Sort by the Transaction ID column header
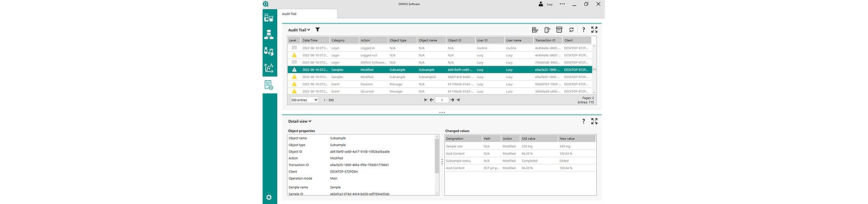The height and width of the screenshot is (204, 868). pyautogui.click(x=547, y=40)
